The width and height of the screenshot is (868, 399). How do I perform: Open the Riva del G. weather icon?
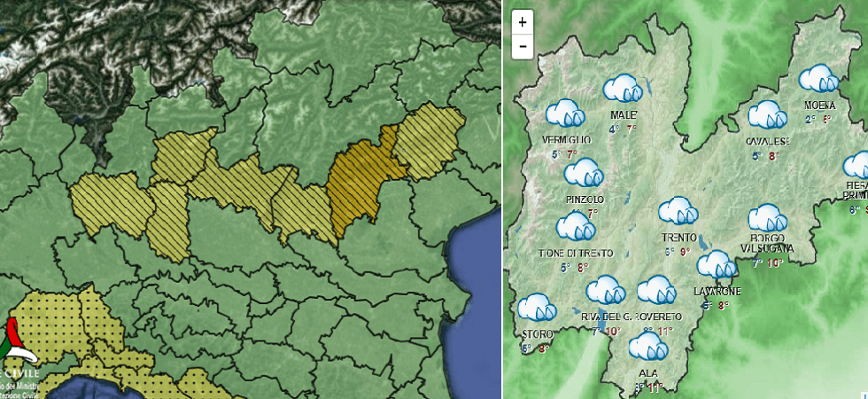point(606,289)
